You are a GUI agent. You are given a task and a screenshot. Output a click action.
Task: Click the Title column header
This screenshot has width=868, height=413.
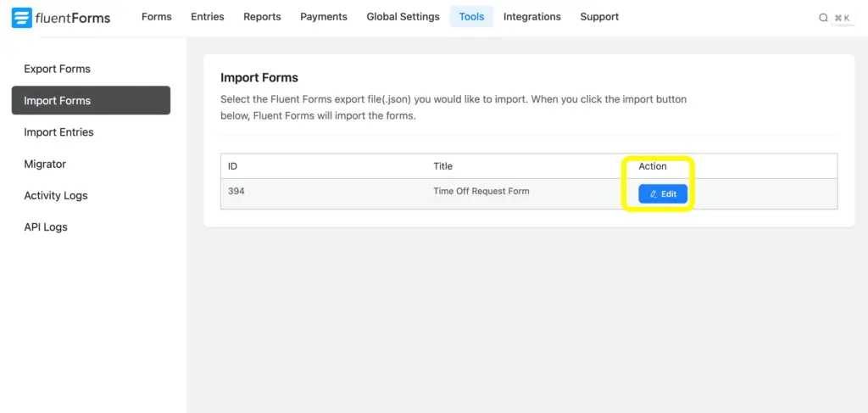pyautogui.click(x=442, y=166)
